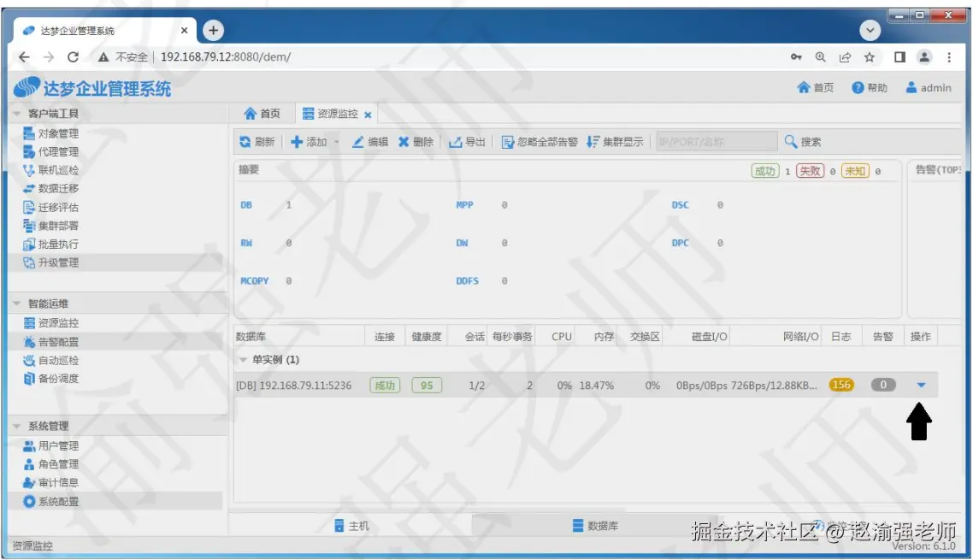This screenshot has height=560, width=973.
Task: Click the 成功 connection status badge in row
Action: pos(385,385)
